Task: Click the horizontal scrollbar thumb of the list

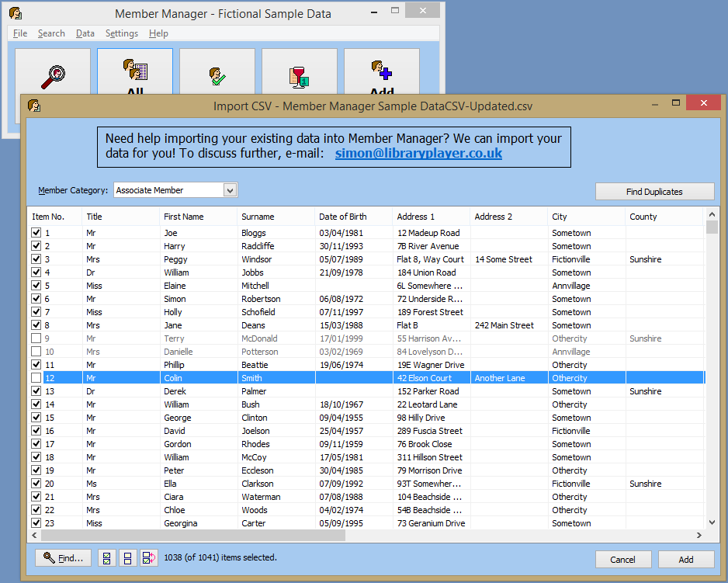Action: tap(193, 535)
